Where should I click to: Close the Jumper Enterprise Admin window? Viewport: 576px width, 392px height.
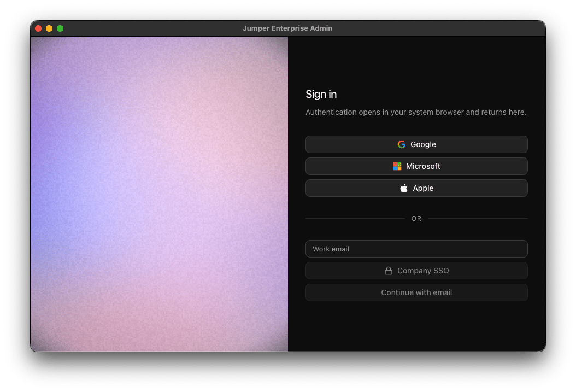click(x=38, y=28)
